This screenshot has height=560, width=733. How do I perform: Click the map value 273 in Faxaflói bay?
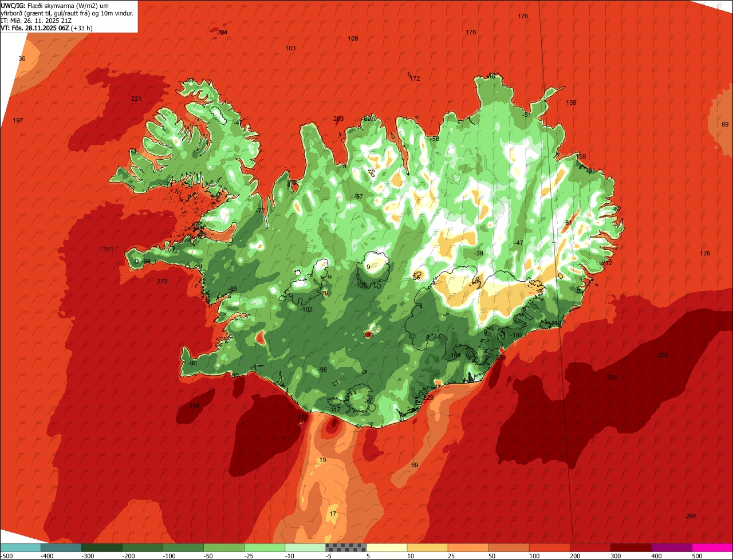coord(162,281)
